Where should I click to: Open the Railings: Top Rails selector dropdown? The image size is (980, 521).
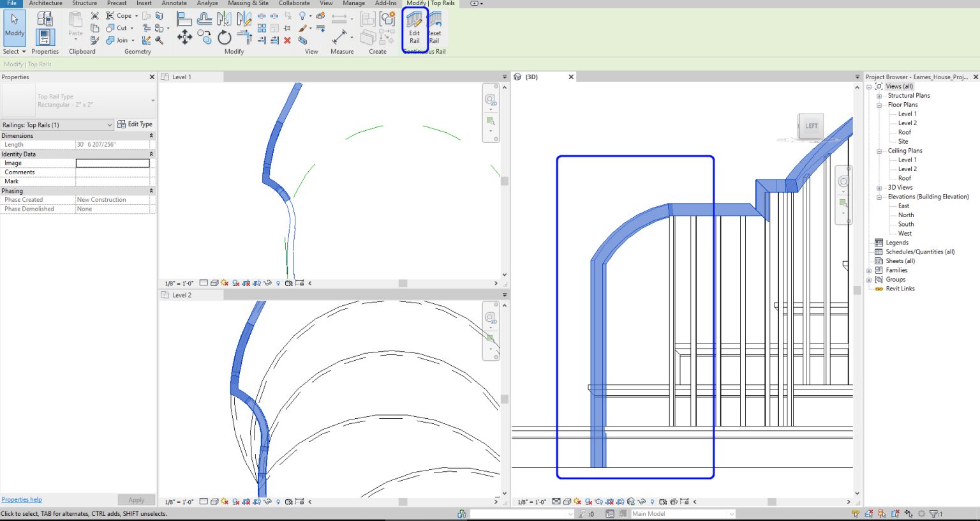(x=108, y=124)
